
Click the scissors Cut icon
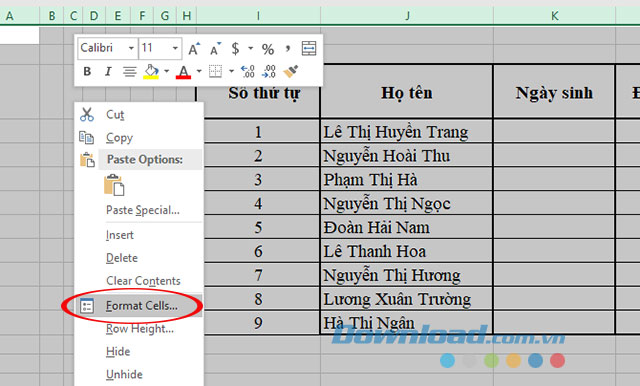pyautogui.click(x=87, y=115)
